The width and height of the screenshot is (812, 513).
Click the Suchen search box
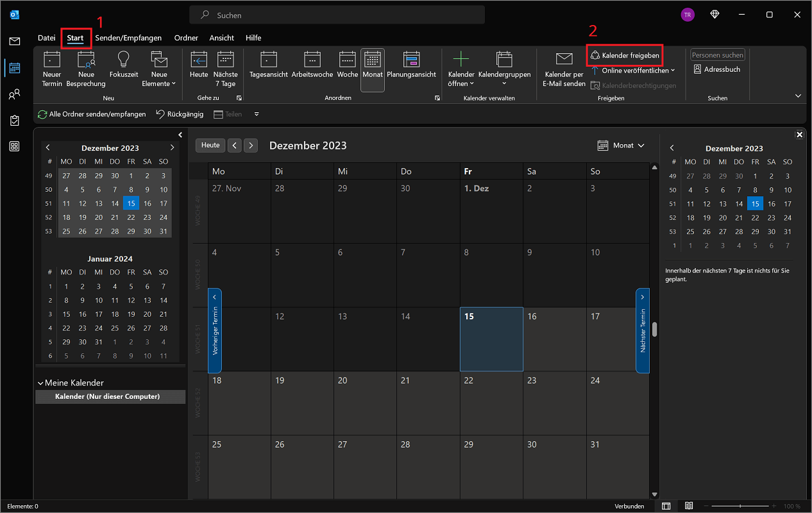(337, 15)
